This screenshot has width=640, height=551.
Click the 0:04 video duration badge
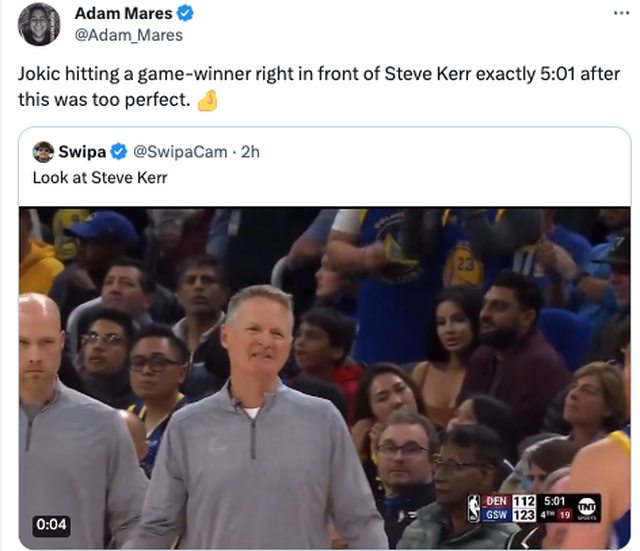point(50,524)
